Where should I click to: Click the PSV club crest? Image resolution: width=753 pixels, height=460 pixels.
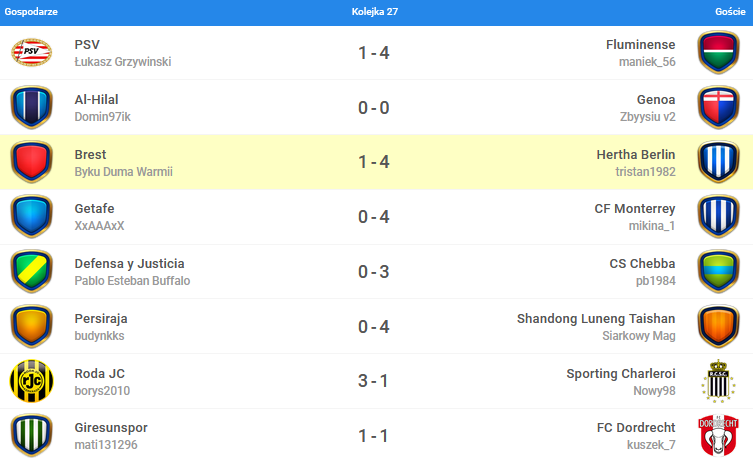point(32,52)
